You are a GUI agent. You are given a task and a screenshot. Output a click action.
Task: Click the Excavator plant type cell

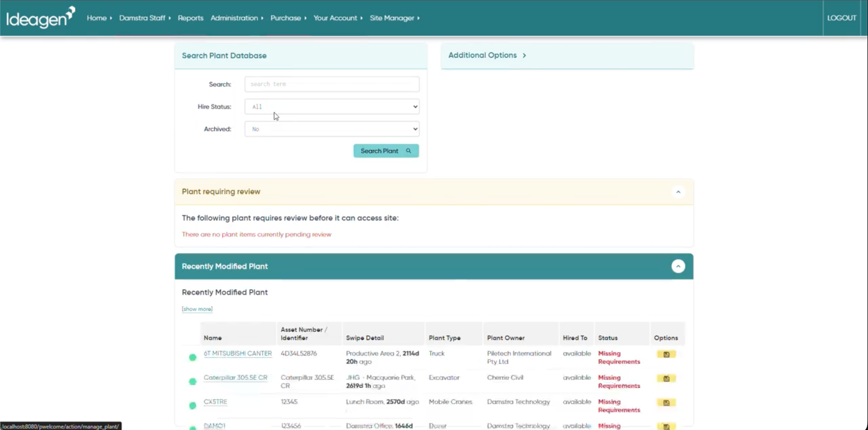[444, 378]
